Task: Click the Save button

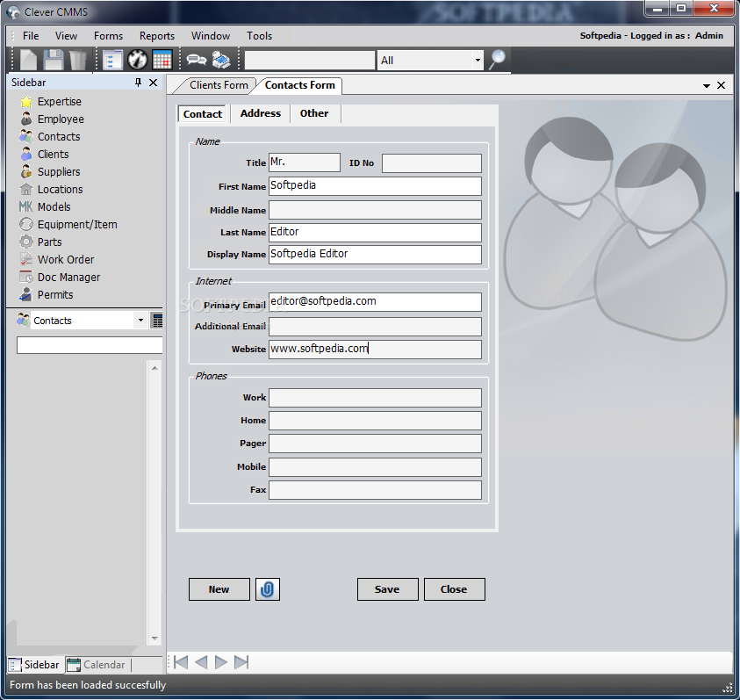Action: pyautogui.click(x=387, y=589)
